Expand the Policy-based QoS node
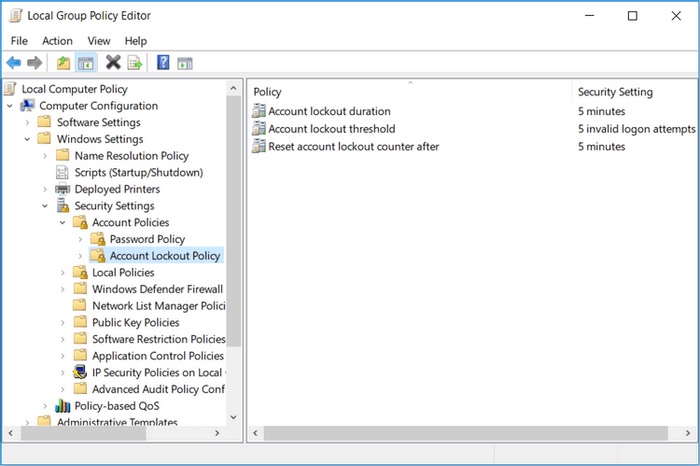The height and width of the screenshot is (466, 700). (x=45, y=406)
